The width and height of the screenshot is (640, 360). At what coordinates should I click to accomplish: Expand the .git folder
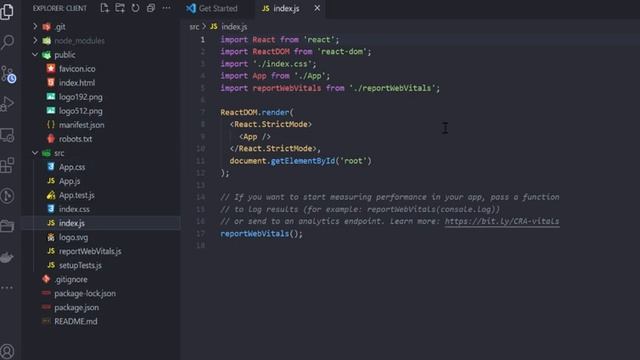tap(35, 27)
